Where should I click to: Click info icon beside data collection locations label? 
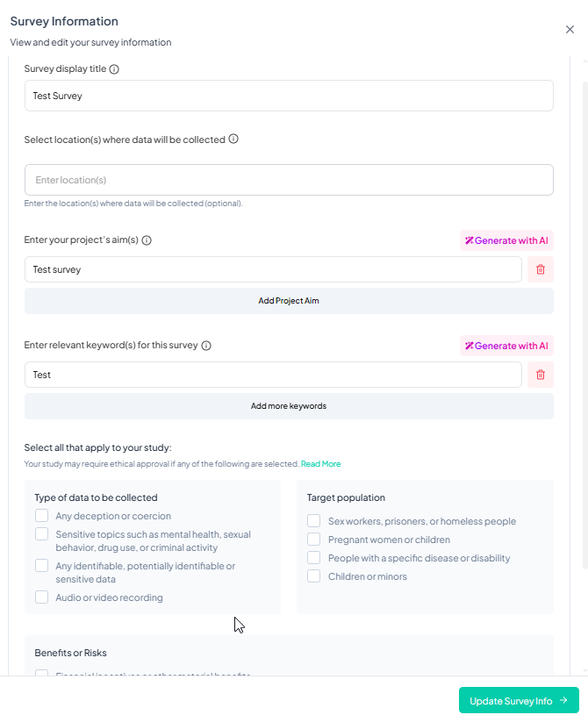point(233,139)
